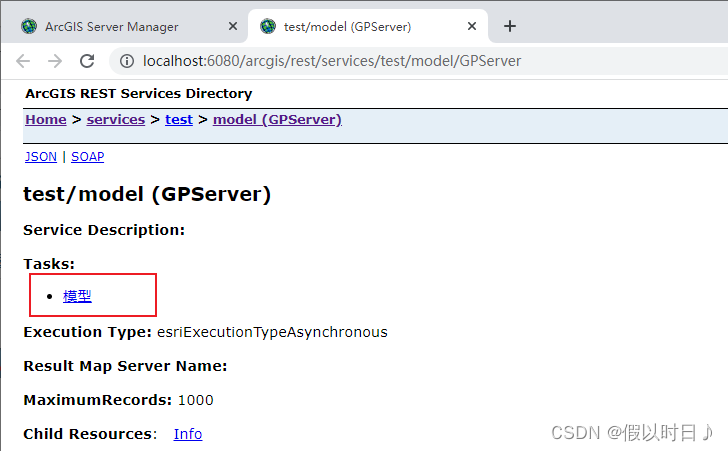Open the Info child resource link

(x=188, y=434)
